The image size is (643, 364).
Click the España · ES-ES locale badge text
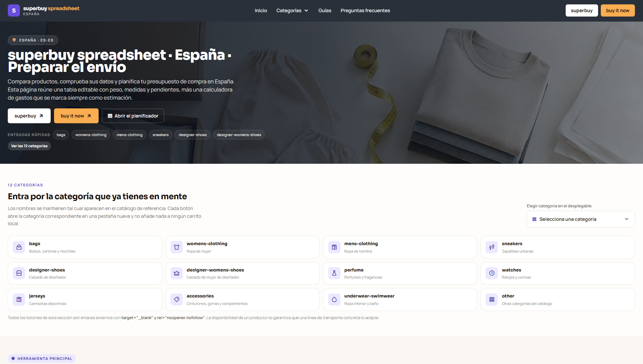pyautogui.click(x=36, y=40)
